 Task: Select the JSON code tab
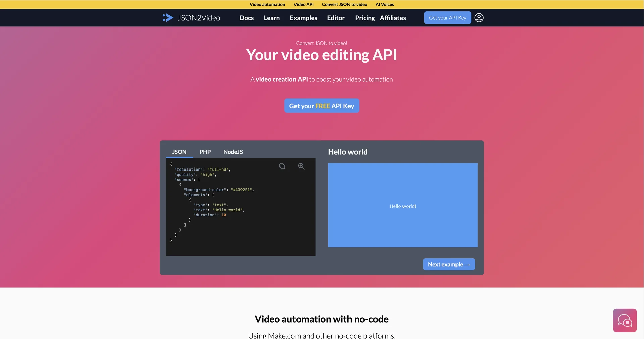[x=179, y=152]
